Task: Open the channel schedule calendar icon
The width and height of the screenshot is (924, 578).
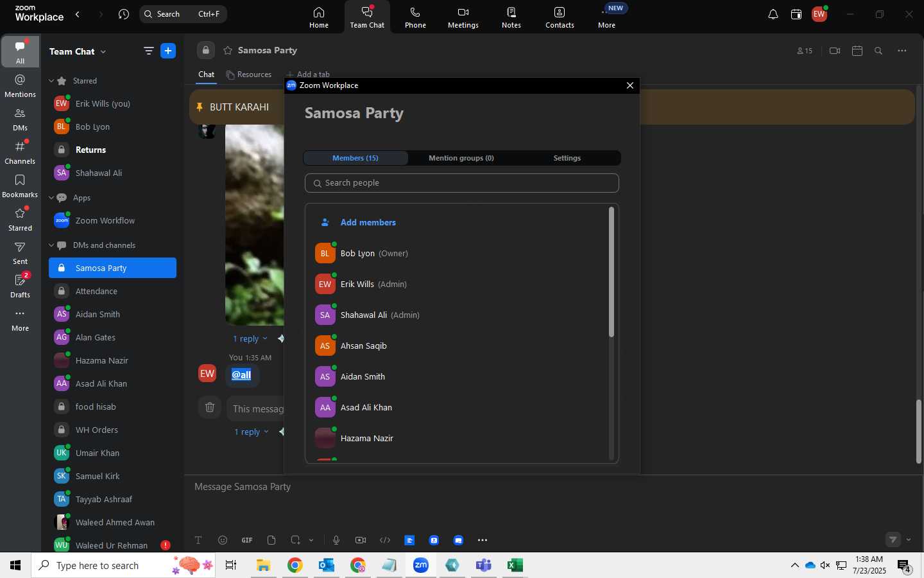Action: pyautogui.click(x=857, y=51)
